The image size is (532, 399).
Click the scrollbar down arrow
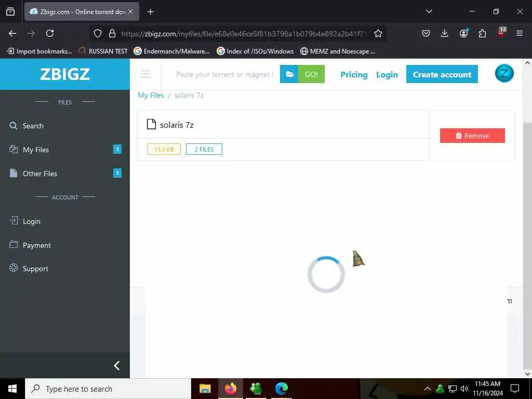coord(528,374)
